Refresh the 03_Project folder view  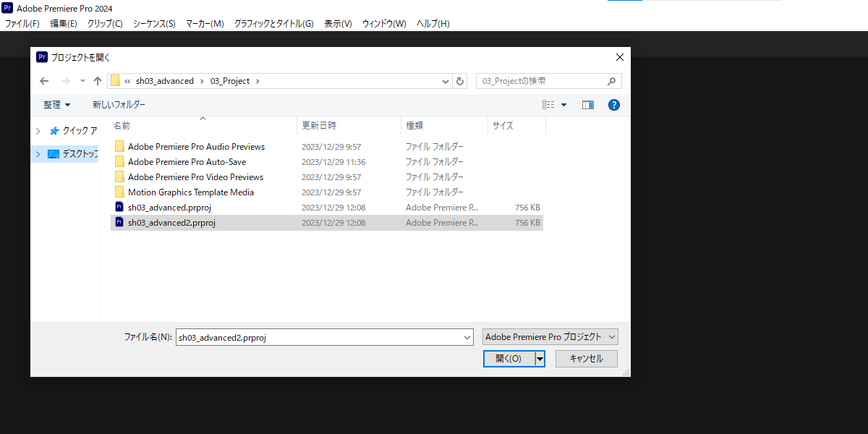tap(460, 81)
